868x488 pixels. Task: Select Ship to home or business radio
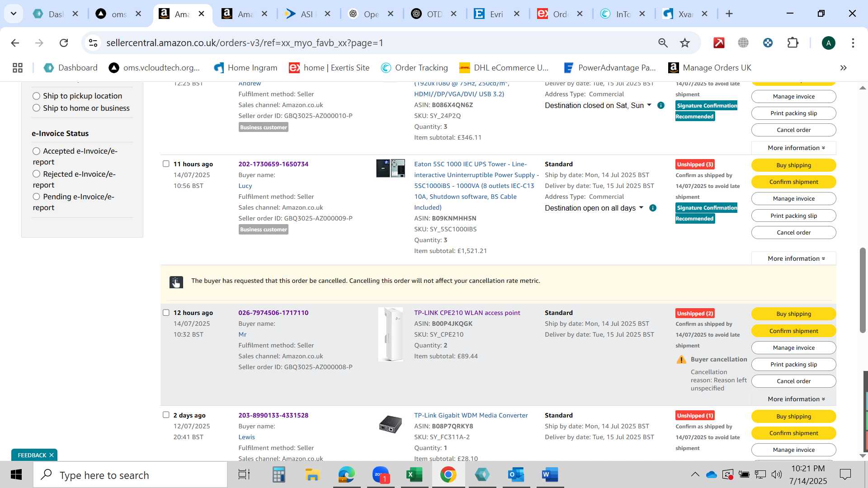click(x=36, y=108)
